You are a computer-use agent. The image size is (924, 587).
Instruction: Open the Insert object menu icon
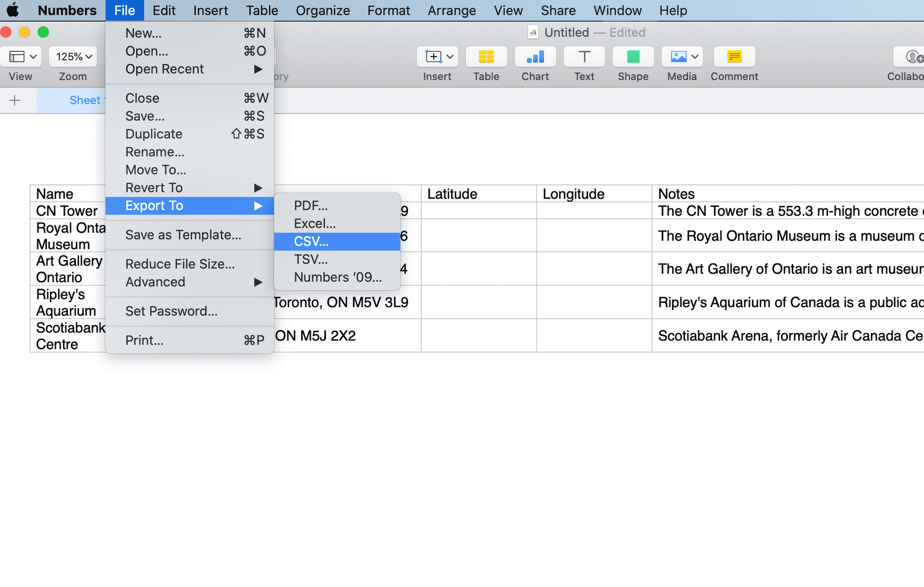tap(436, 56)
